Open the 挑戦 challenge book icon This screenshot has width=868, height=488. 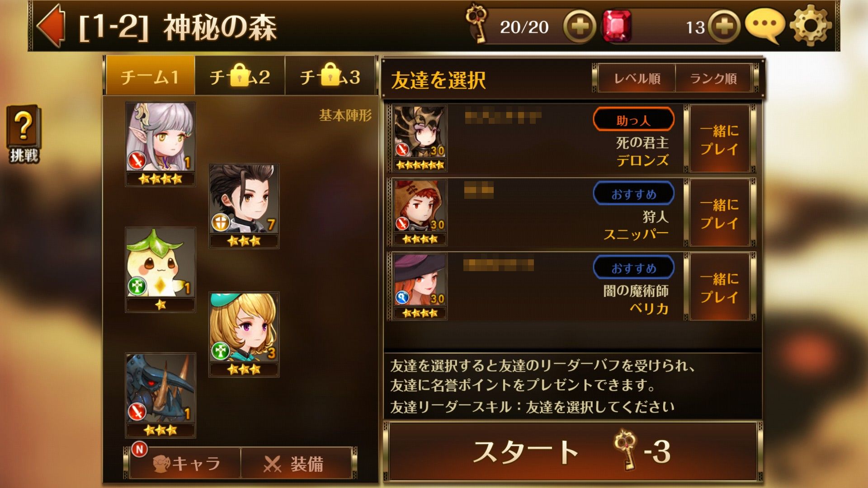24,134
